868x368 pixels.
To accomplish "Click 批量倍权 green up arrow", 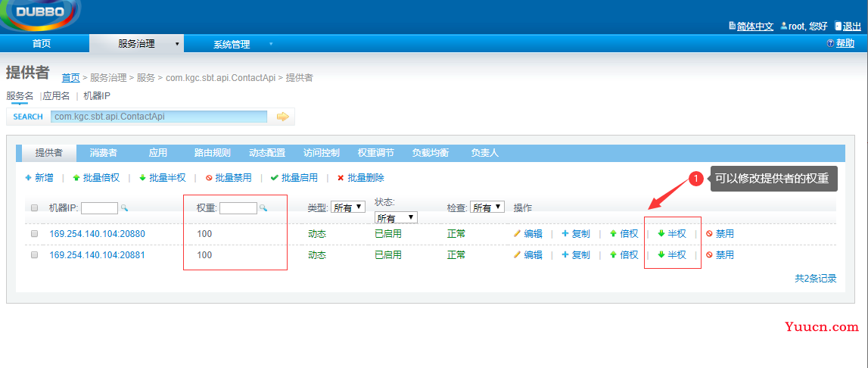I will pos(76,178).
